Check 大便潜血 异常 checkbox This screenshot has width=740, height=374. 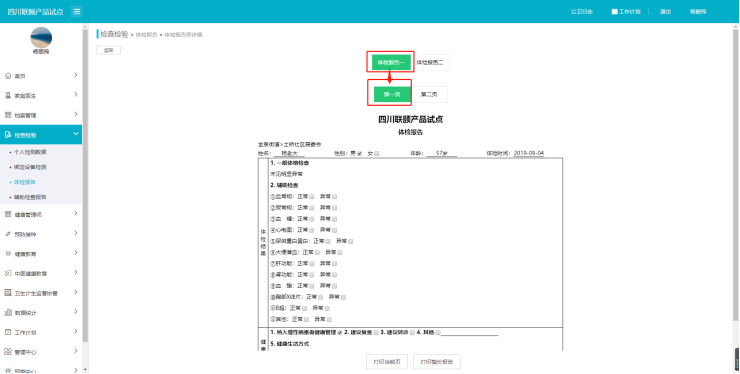340,253
